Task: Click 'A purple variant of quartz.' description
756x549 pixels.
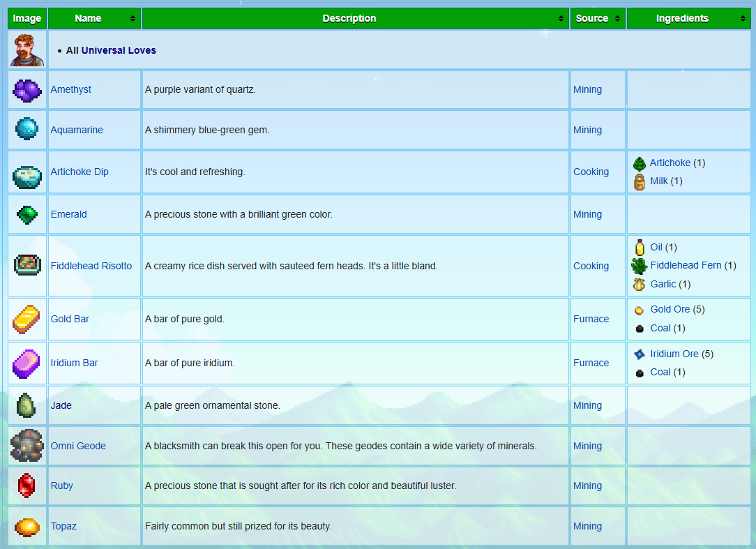Action: pyautogui.click(x=200, y=89)
